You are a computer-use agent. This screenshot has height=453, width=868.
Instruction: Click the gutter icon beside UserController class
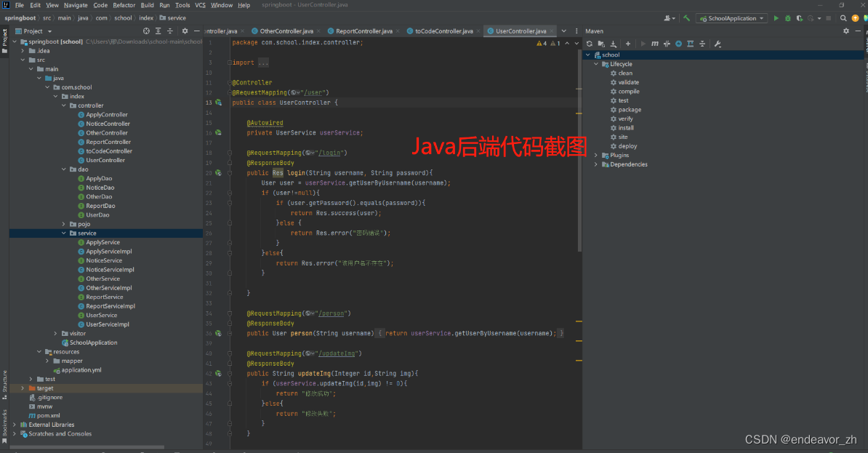pyautogui.click(x=219, y=103)
